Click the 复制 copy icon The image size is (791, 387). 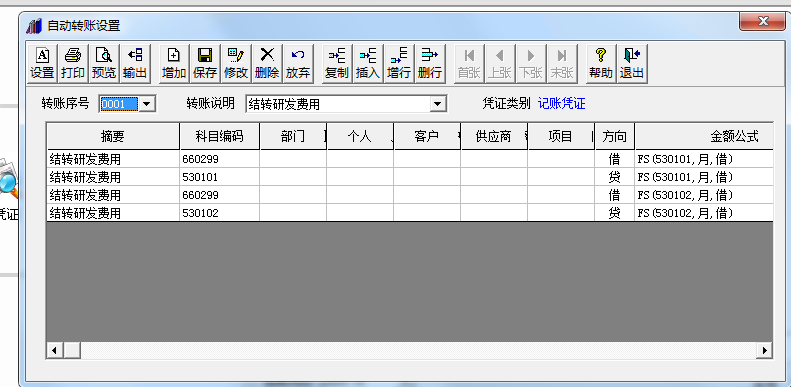(x=337, y=64)
